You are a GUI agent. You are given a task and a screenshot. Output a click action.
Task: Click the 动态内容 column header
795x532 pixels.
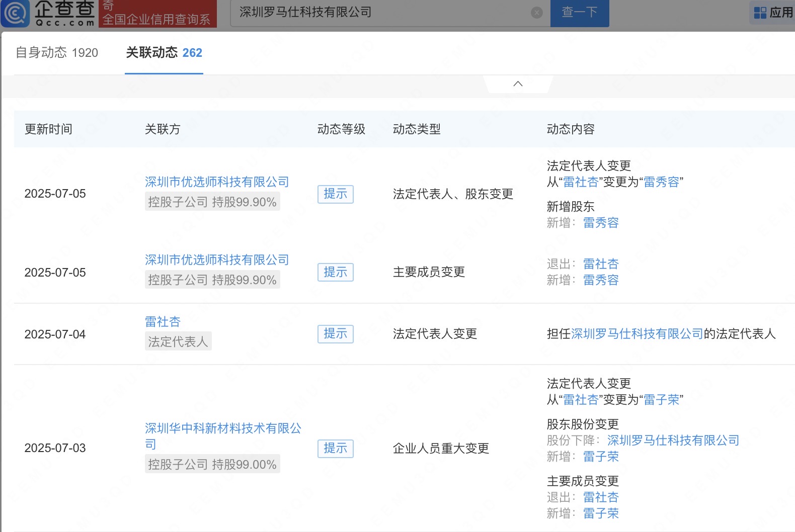571,129
